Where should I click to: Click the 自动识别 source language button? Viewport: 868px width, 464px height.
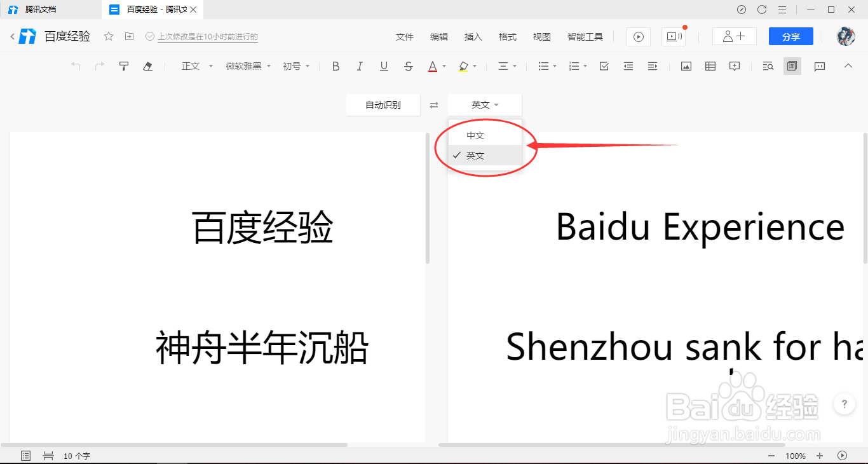pos(383,105)
